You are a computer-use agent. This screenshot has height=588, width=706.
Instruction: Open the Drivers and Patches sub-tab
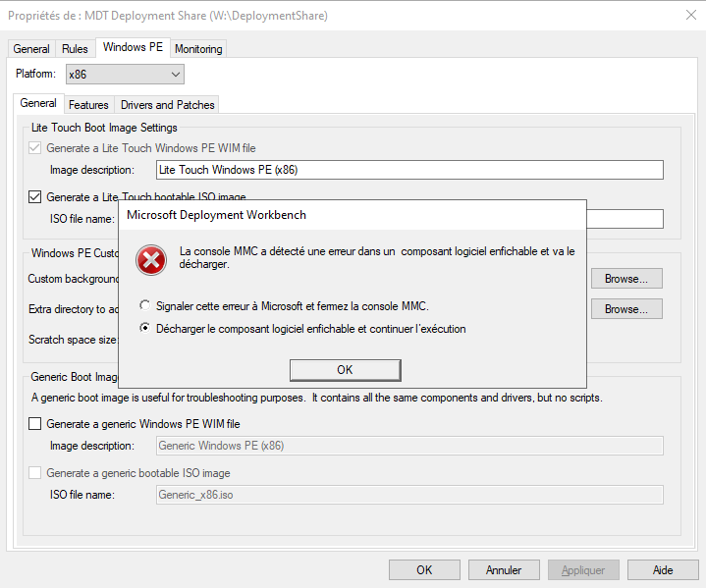point(168,105)
